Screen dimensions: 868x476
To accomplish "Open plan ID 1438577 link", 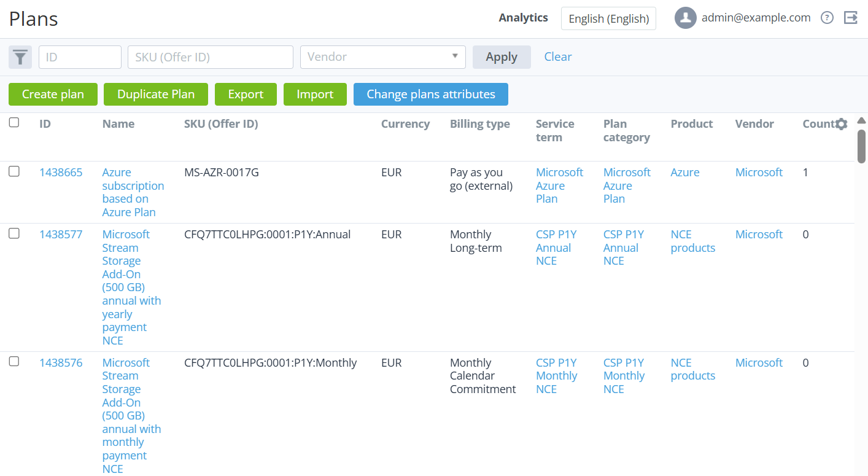I will [x=61, y=235].
